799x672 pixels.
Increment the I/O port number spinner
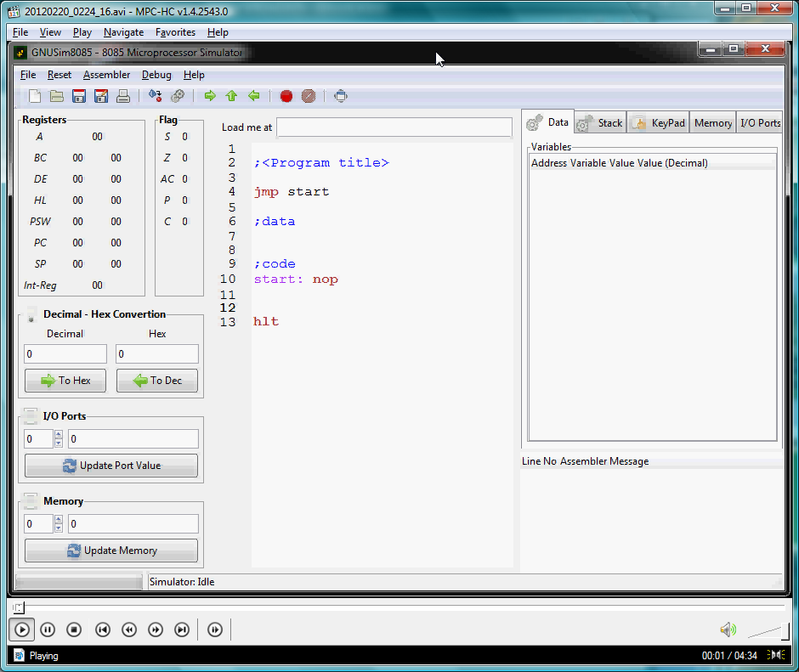click(59, 435)
